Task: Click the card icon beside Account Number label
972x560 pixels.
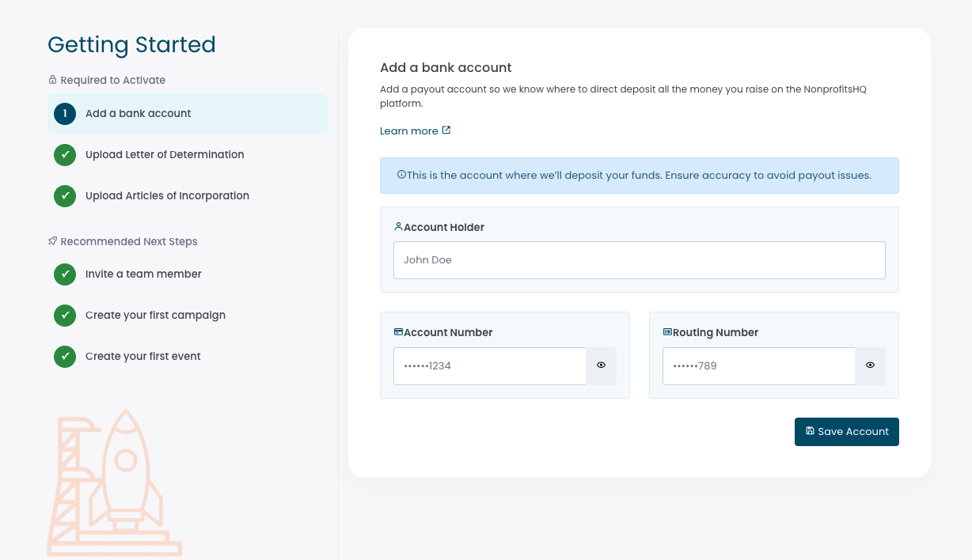Action: [x=398, y=331]
